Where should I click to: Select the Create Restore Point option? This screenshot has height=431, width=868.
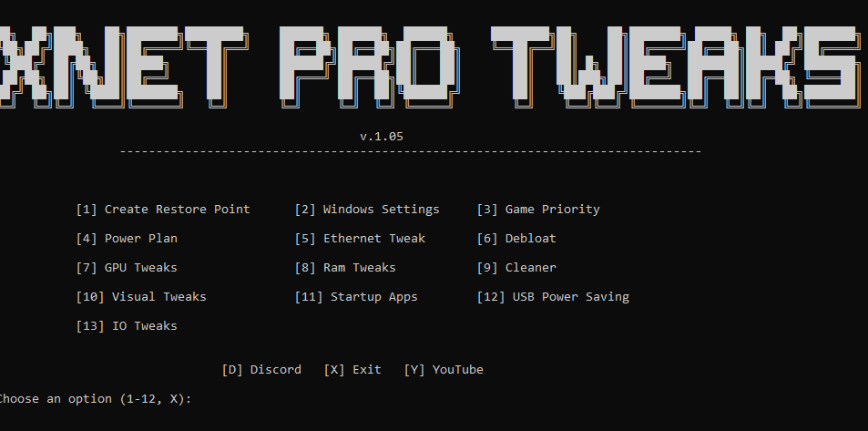(163, 210)
